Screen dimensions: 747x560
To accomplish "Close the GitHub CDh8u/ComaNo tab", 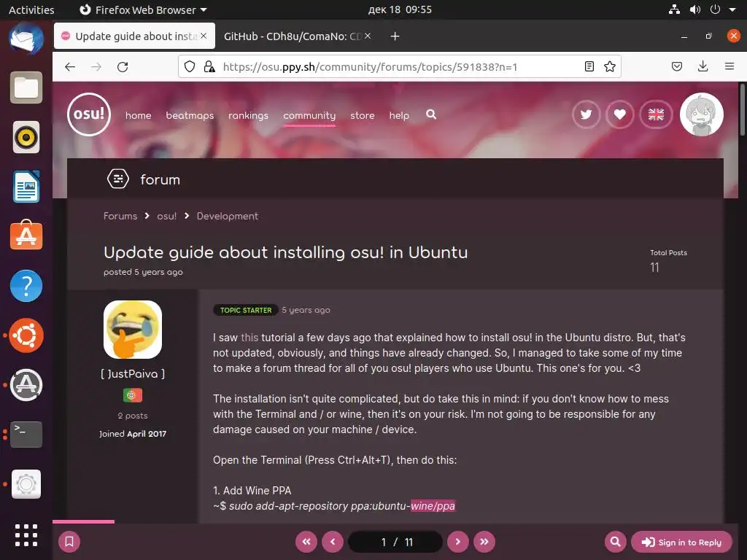I will [368, 36].
